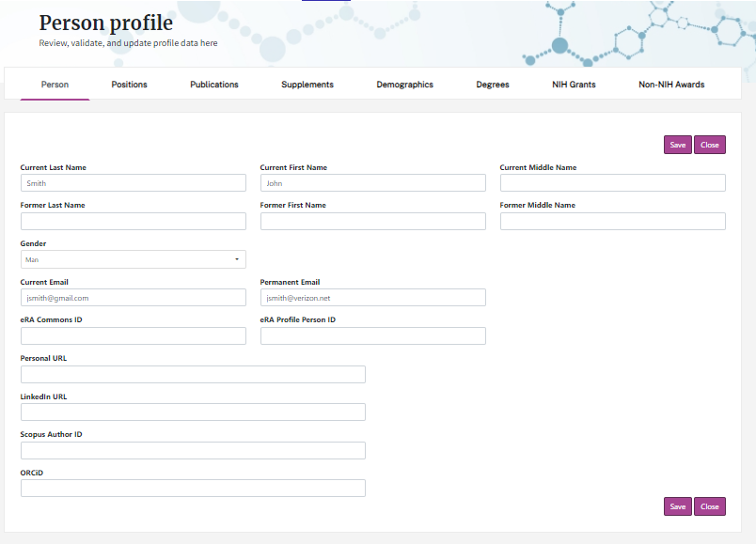This screenshot has width=756, height=544.
Task: Click the bottom Close button
Action: point(710,506)
